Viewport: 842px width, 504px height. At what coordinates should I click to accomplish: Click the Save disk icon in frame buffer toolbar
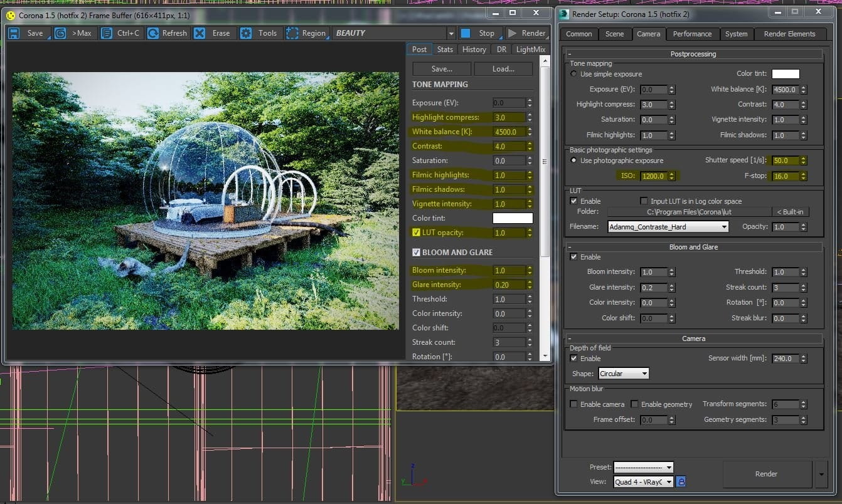tap(14, 33)
